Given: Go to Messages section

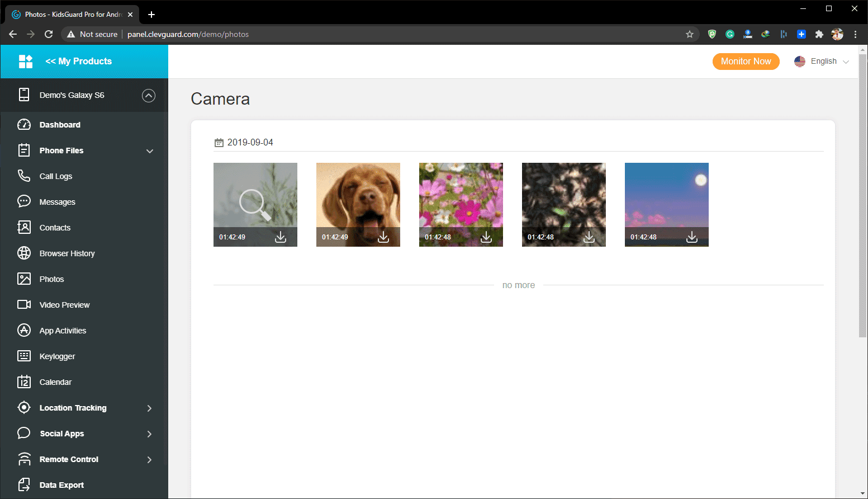Looking at the screenshot, I should click(57, 202).
